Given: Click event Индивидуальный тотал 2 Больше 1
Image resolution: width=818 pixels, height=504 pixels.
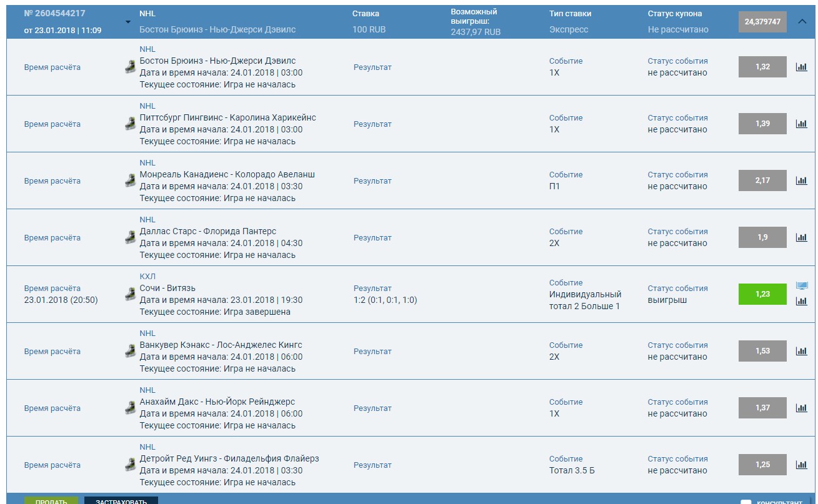Looking at the screenshot, I should point(585,300).
